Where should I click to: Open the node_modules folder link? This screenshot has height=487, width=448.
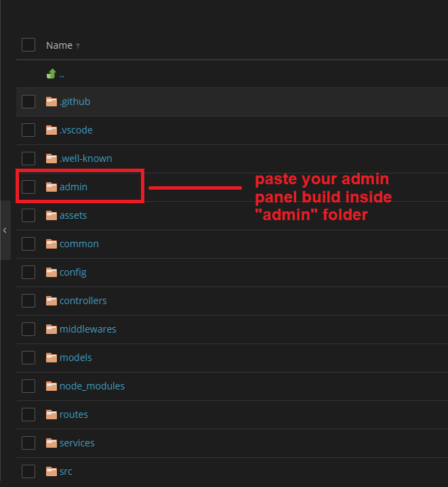pos(92,386)
